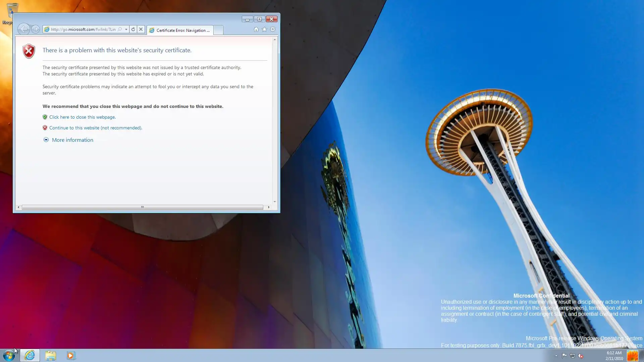644x362 pixels.
Task: Expand the More information section
Action: [x=72, y=140]
